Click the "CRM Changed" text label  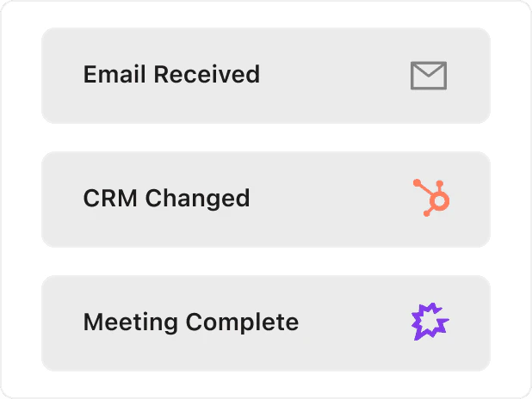pyautogui.click(x=166, y=199)
